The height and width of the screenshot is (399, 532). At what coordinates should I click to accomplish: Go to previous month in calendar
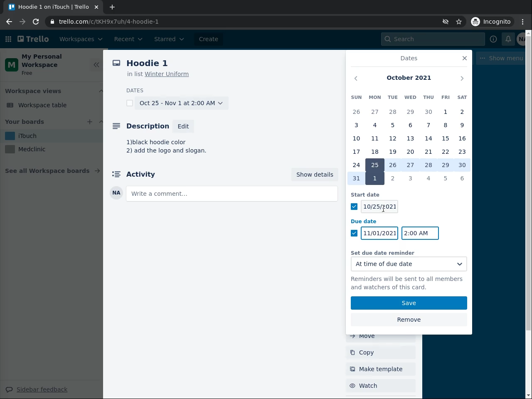point(356,78)
